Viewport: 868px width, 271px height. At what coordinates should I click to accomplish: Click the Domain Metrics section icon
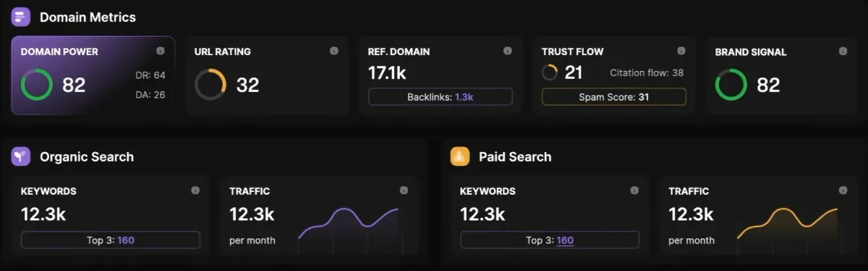[x=21, y=17]
